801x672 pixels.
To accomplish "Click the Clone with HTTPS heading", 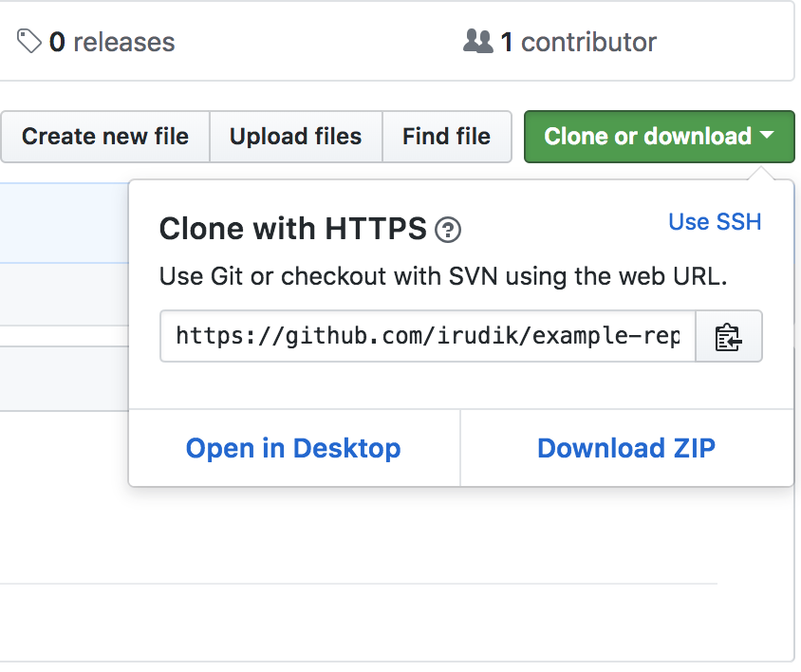I will click(x=292, y=229).
